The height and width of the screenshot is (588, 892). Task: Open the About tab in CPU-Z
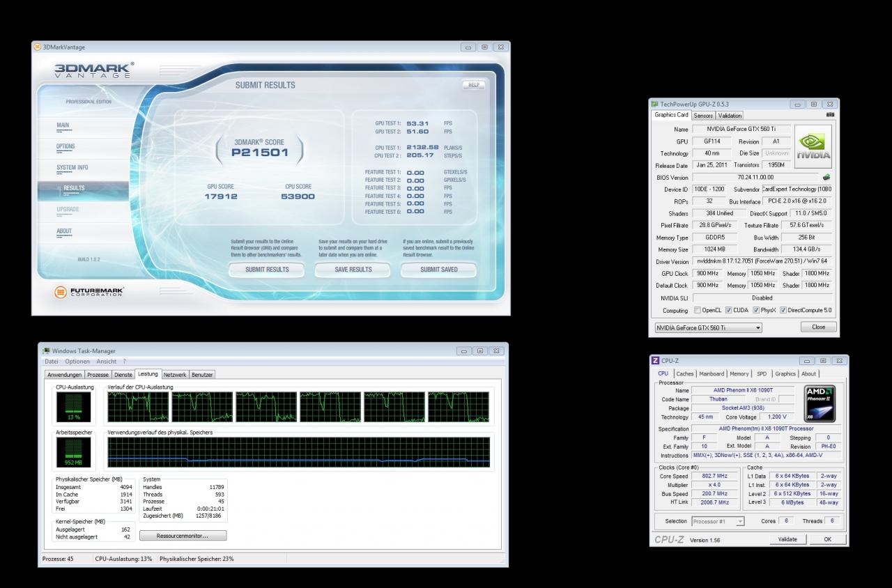click(808, 374)
